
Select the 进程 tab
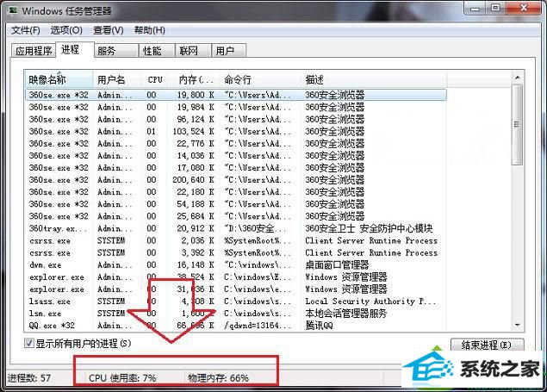click(x=75, y=49)
